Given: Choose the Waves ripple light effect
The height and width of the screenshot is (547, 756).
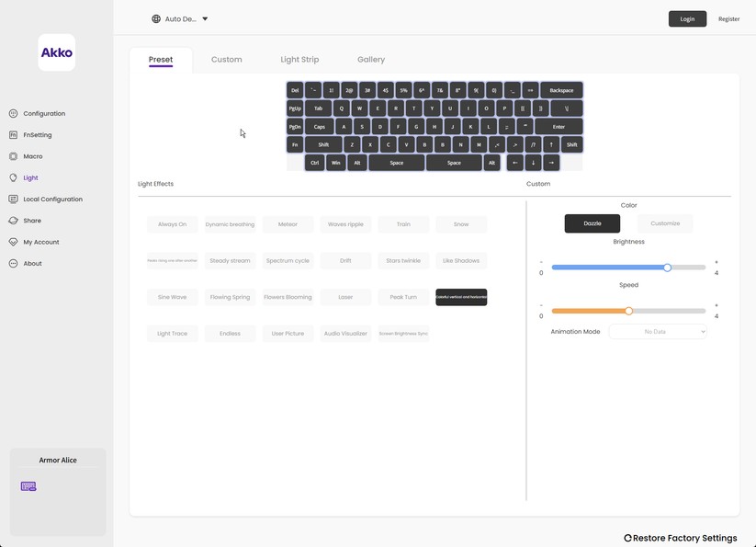Looking at the screenshot, I should coord(345,224).
